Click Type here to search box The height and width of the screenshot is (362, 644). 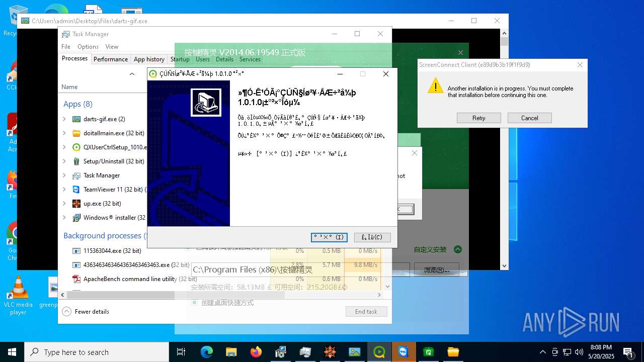pyautogui.click(x=97, y=352)
